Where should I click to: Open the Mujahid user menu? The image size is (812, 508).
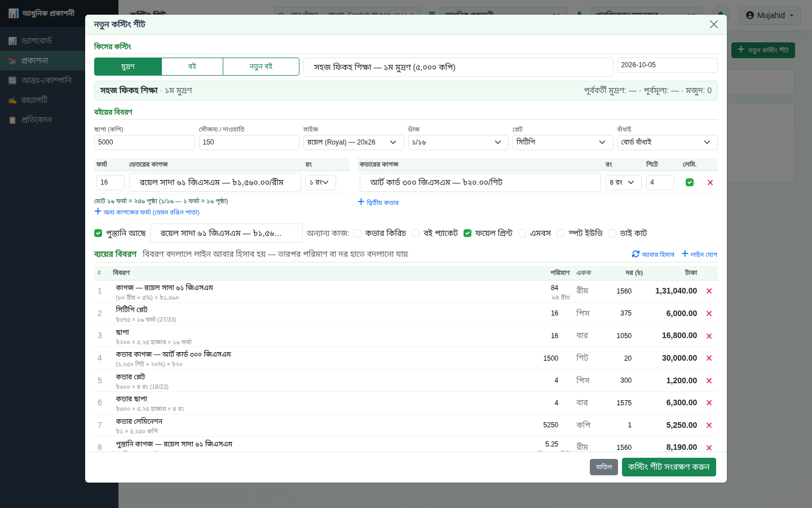click(x=770, y=15)
